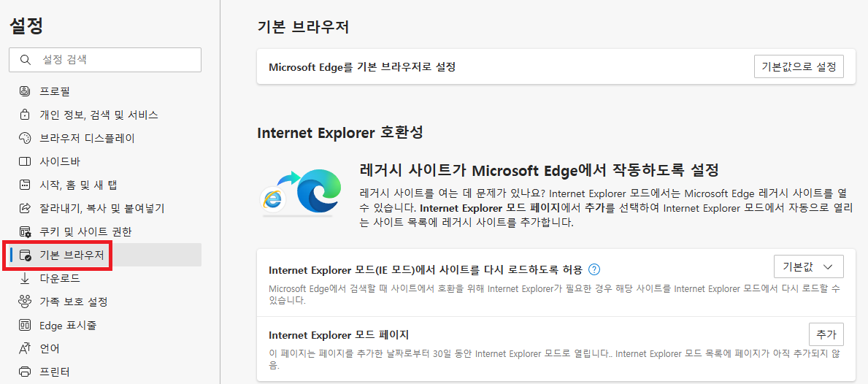
Task: Open 개인 정보, 검색 및 서비스 settings
Action: (x=105, y=115)
